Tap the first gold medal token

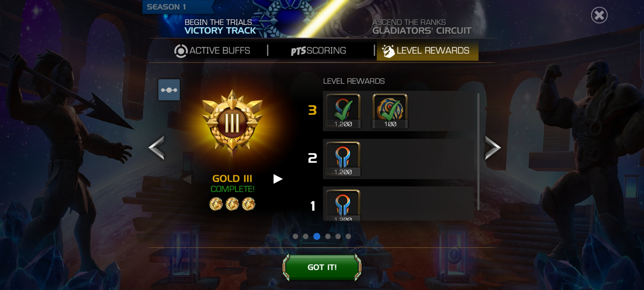coord(216,204)
